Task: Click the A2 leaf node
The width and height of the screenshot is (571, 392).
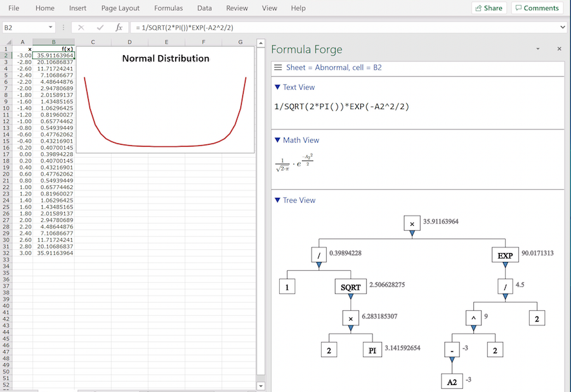Action: (x=452, y=381)
